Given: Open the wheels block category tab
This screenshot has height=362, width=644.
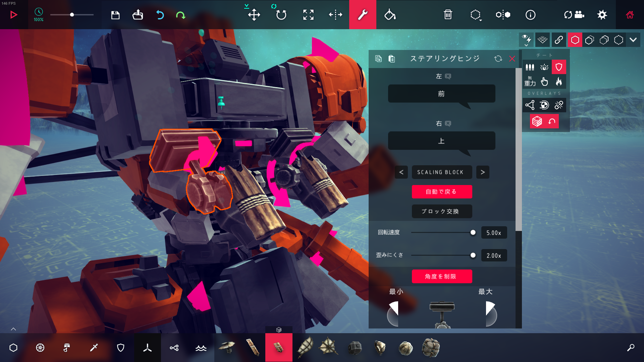Looking at the screenshot, I should coord(40,348).
